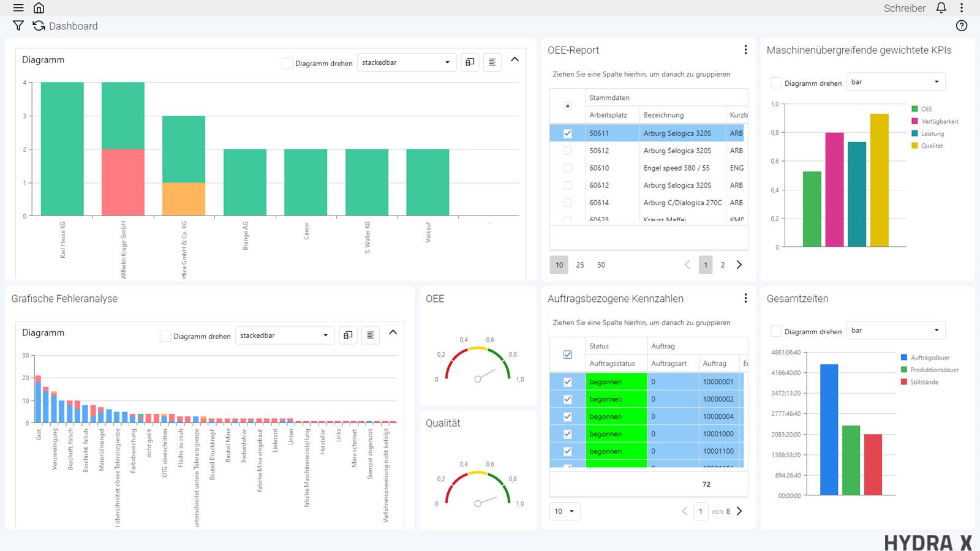Show 25 rows per page in OEE-Report
Screen dimensions: 980x551
pos(580,264)
